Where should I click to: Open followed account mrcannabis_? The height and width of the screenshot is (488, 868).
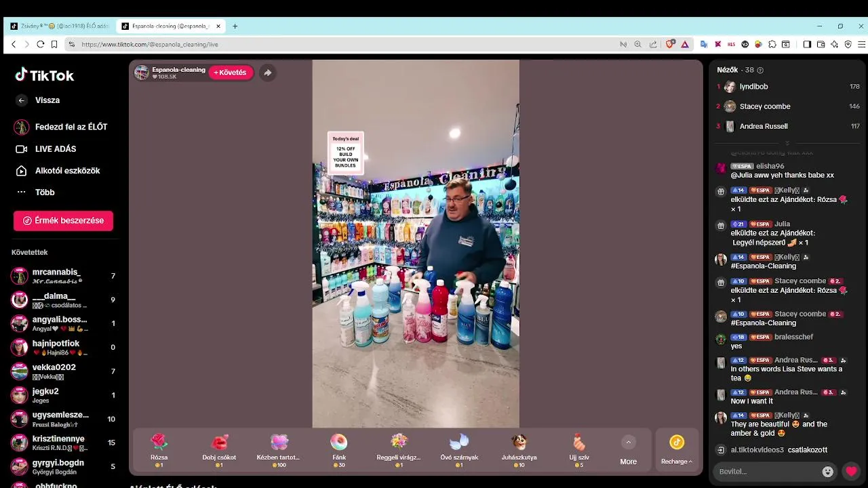64,276
